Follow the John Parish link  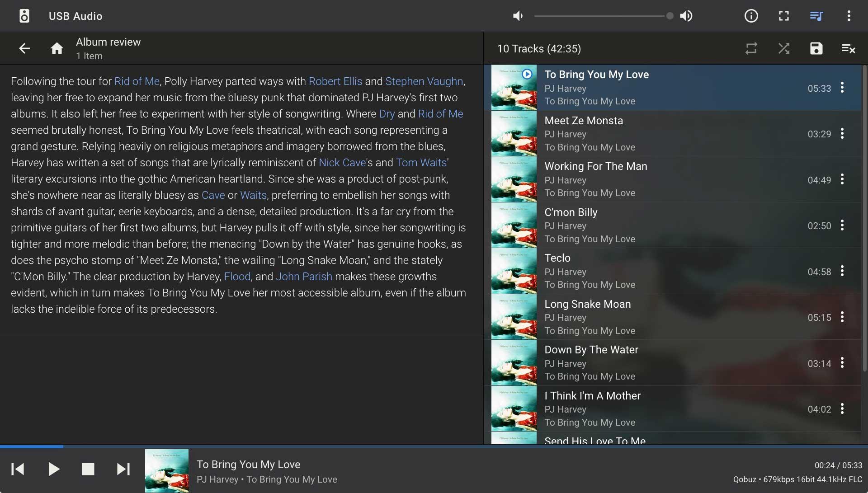pyautogui.click(x=304, y=277)
